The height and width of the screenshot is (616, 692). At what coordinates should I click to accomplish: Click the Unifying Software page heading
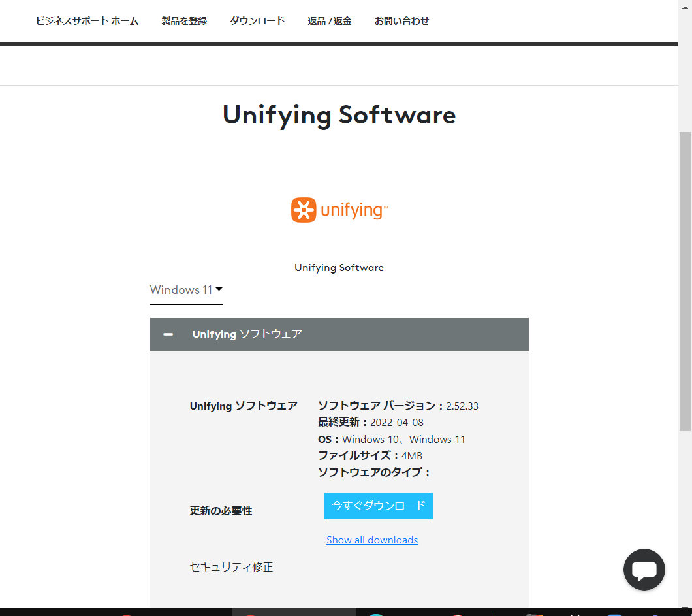(339, 115)
